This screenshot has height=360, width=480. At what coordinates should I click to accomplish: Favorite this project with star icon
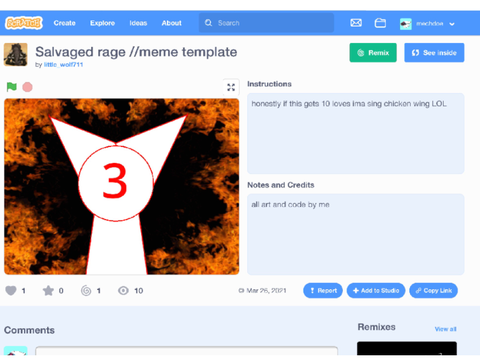pyautogui.click(x=48, y=291)
